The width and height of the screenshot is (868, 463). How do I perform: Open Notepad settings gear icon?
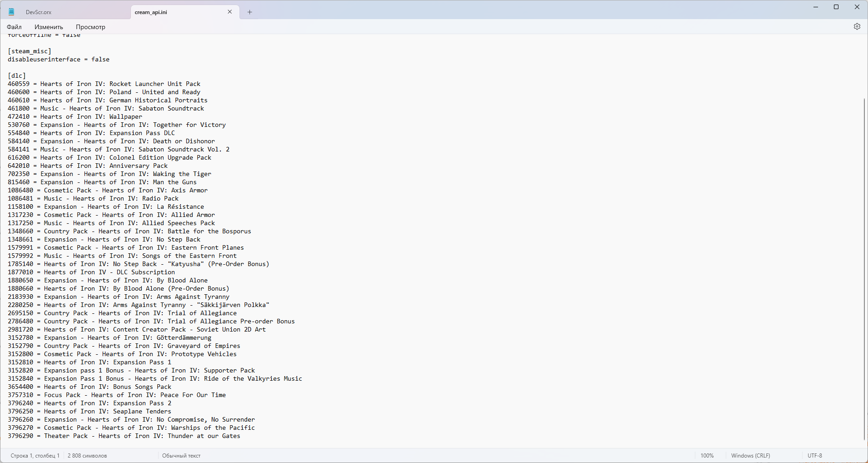point(857,26)
